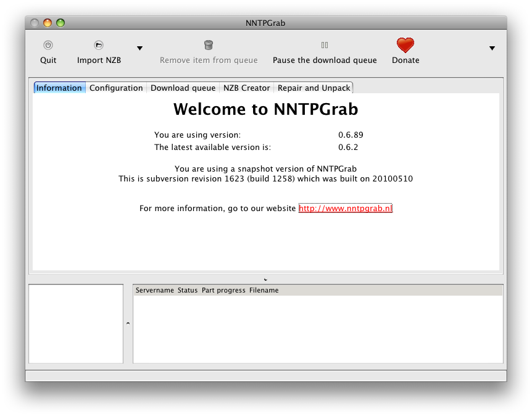532x416 pixels.
Task: Go to the NZB Creator tab
Action: [246, 88]
